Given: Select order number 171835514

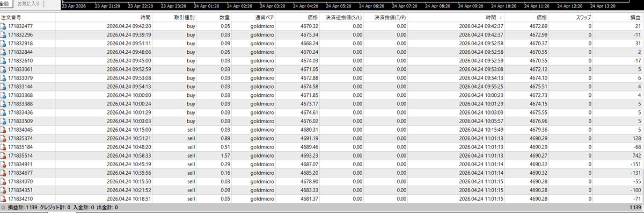Looking at the screenshot, I should (20, 155).
